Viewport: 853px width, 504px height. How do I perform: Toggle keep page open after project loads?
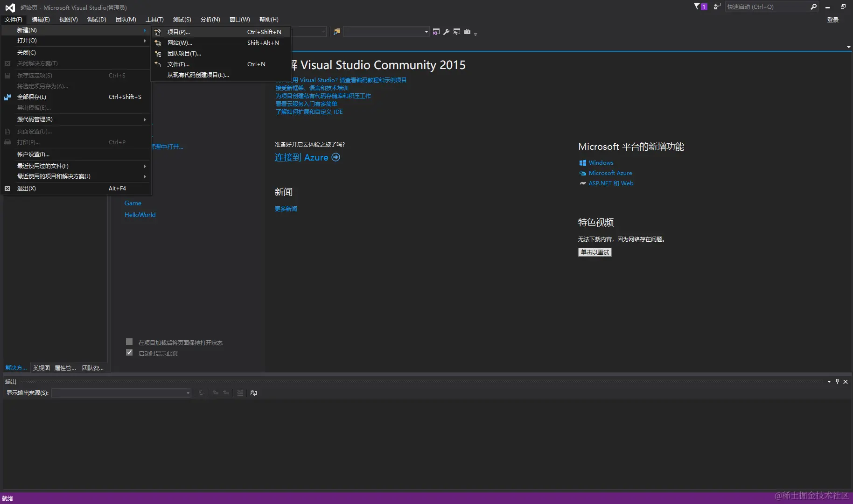[x=129, y=342]
